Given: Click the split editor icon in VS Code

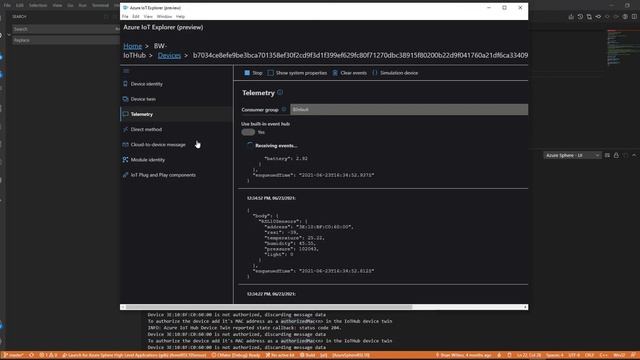Looking at the screenshot, I should (634, 17).
